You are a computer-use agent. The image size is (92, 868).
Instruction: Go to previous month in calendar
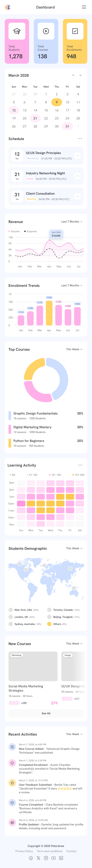click(x=73, y=76)
